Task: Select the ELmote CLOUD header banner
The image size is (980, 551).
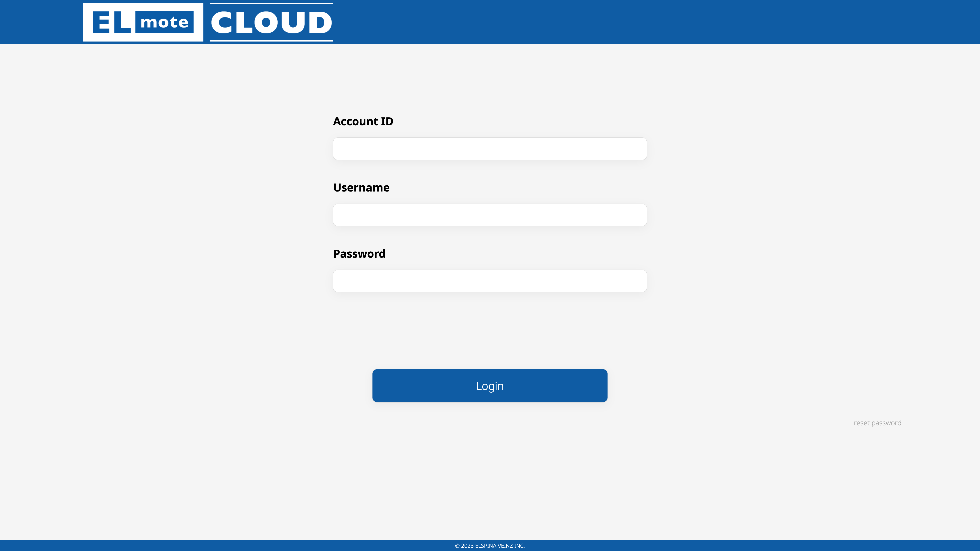Action: coord(208,22)
